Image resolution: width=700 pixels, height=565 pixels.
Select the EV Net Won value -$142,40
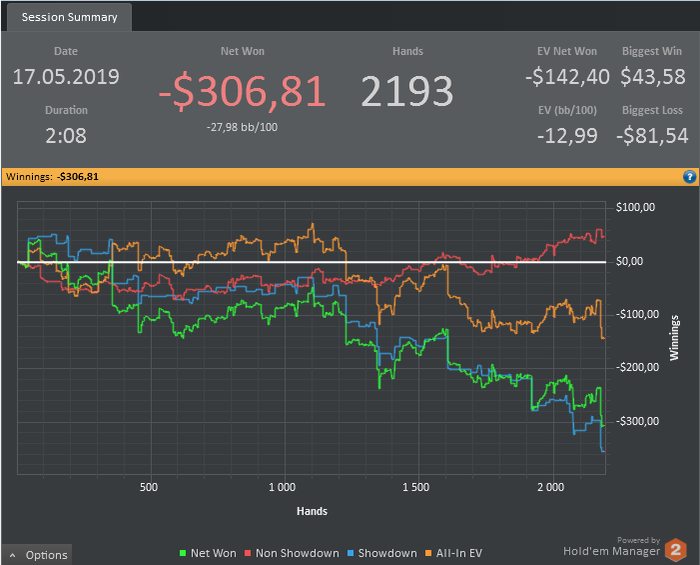pyautogui.click(x=567, y=77)
